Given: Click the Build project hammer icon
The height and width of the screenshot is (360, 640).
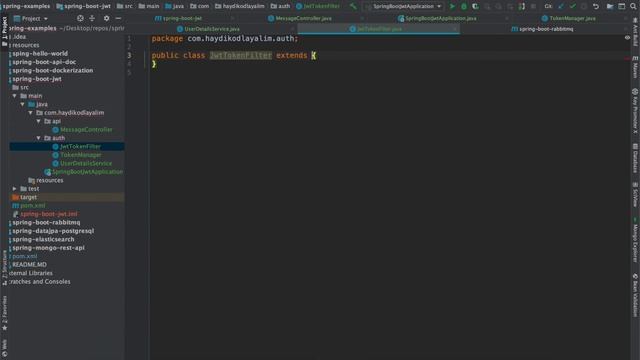Looking at the screenshot, I should point(353,6).
